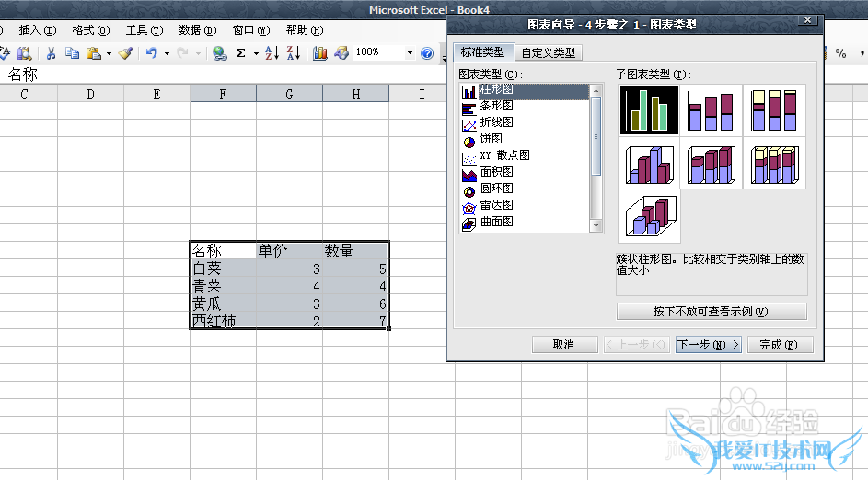Select 折线图 (line chart) in chart type list

[496, 122]
